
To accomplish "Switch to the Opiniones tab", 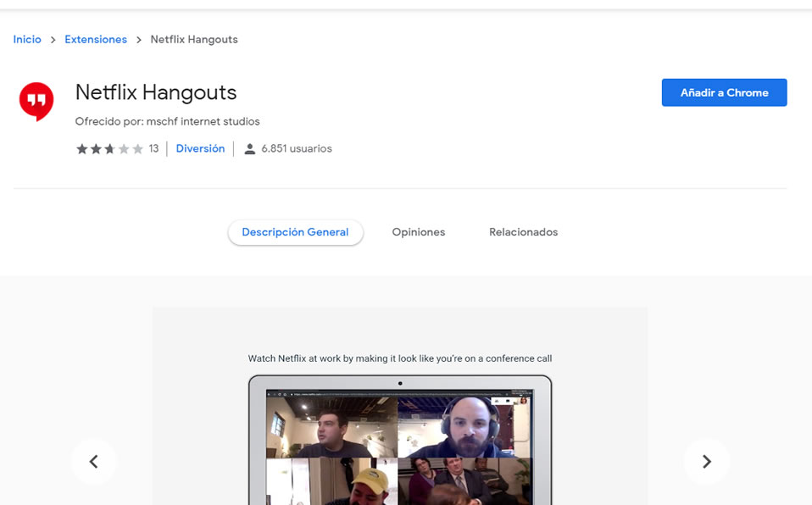I will pyautogui.click(x=419, y=232).
